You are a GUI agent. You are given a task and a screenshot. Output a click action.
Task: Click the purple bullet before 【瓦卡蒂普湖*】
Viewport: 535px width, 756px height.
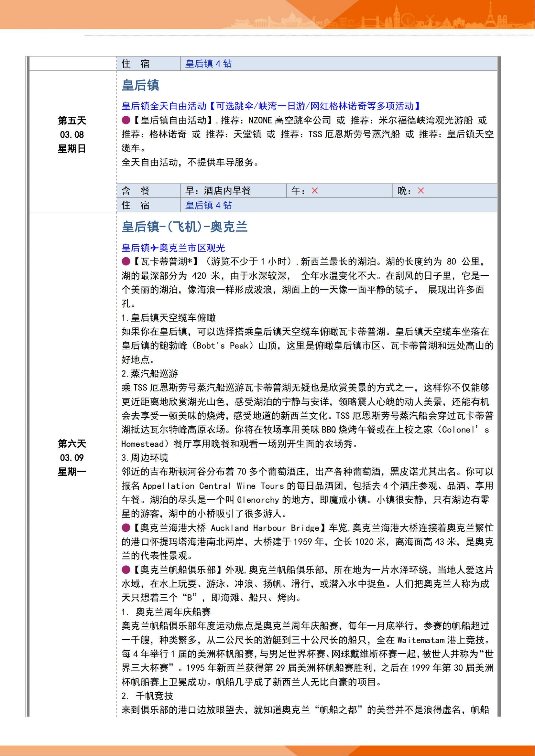tap(126, 262)
